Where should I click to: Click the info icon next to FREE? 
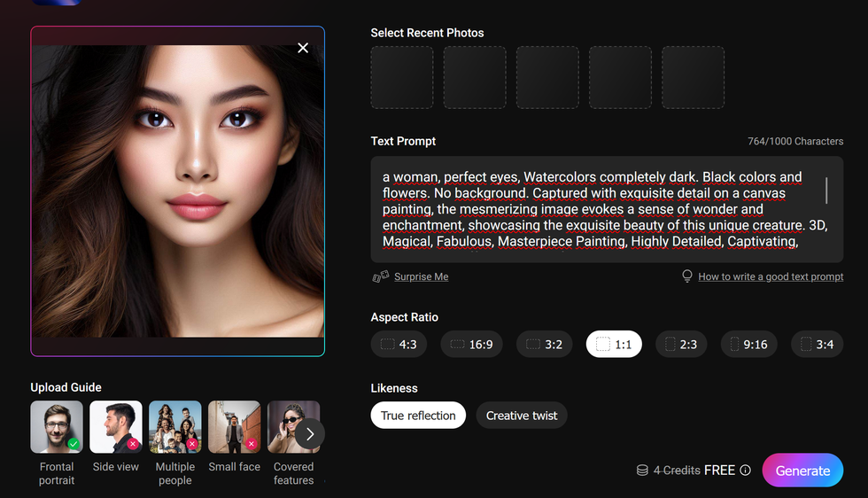[x=745, y=471]
